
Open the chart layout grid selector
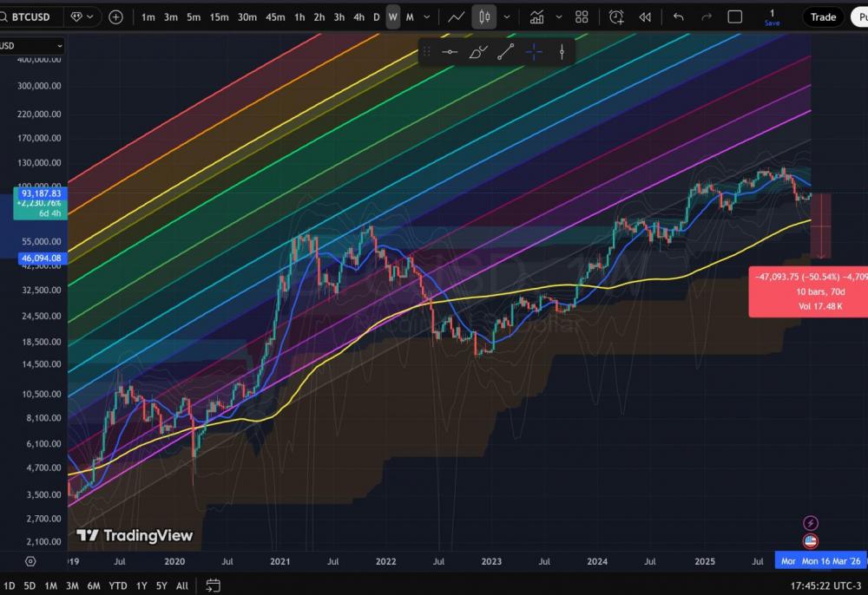coord(582,16)
